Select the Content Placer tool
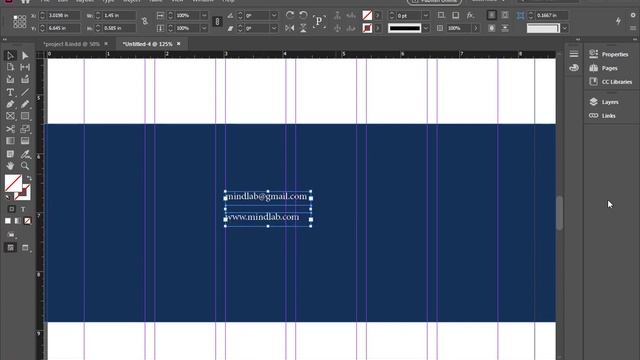This screenshot has height=360, width=640. [x=25, y=79]
